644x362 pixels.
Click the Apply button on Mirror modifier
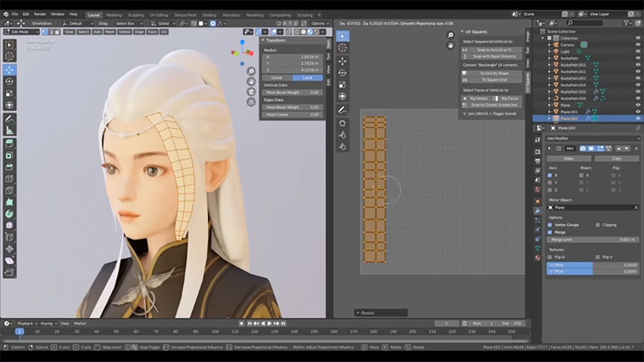pyautogui.click(x=569, y=158)
